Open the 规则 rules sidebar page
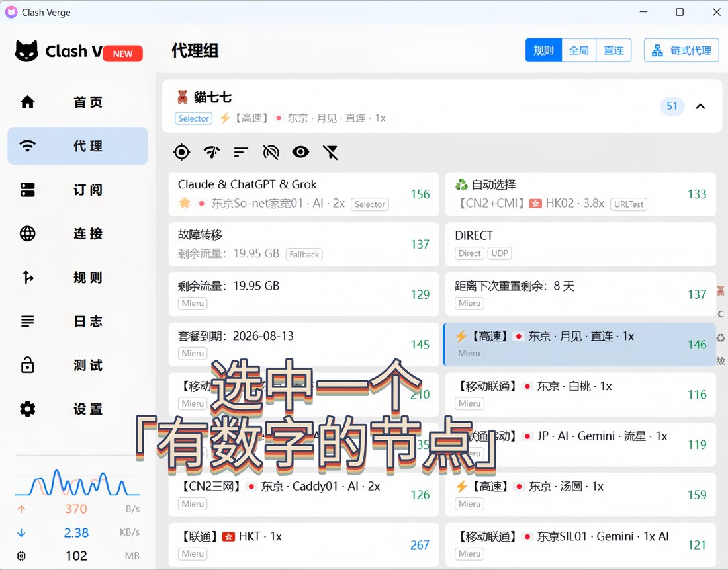Screen dimensions: 728x570 pos(77,277)
